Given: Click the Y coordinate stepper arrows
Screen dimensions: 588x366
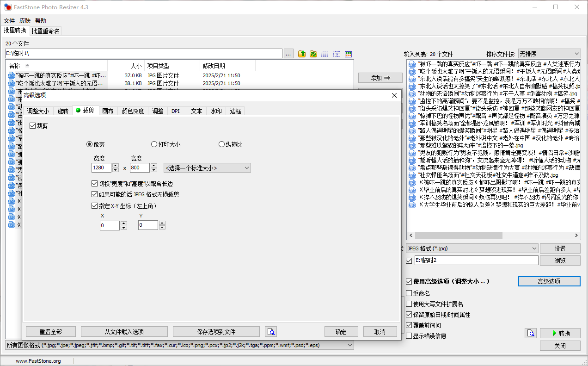Looking at the screenshot, I should (162, 225).
